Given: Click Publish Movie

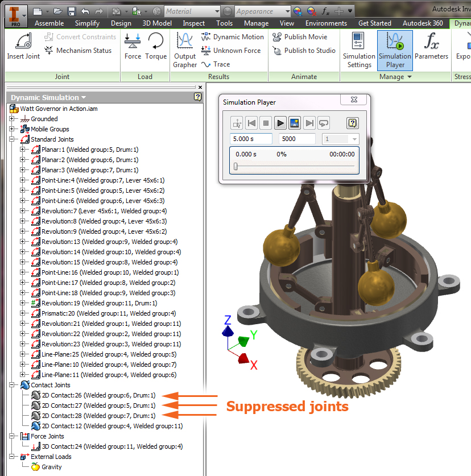Looking at the screenshot, I should point(300,37).
